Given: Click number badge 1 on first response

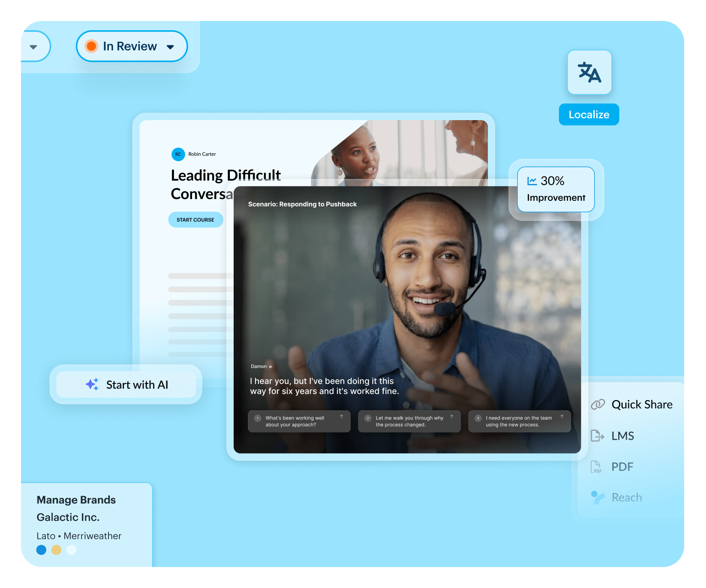Looking at the screenshot, I should tap(258, 418).
